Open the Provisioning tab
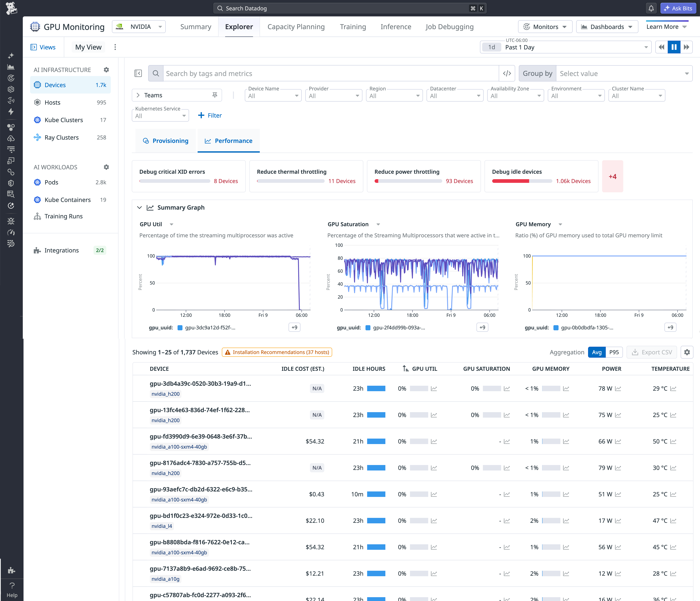The image size is (700, 601). [166, 141]
